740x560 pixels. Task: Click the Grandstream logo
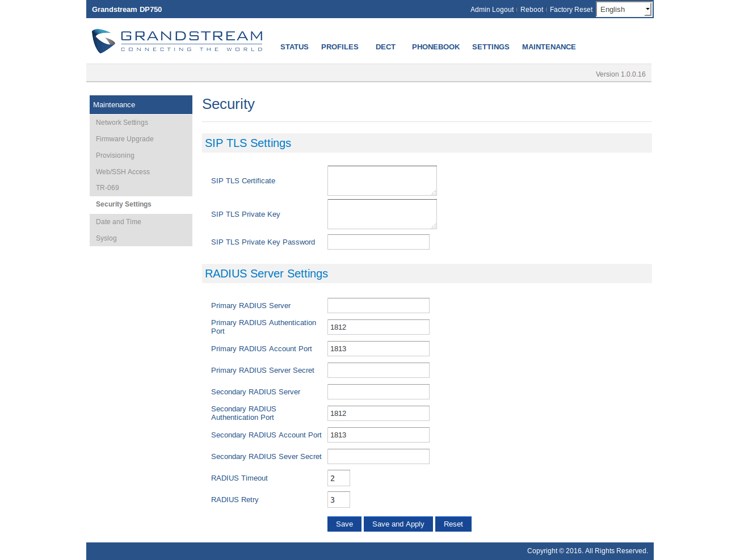coord(177,41)
